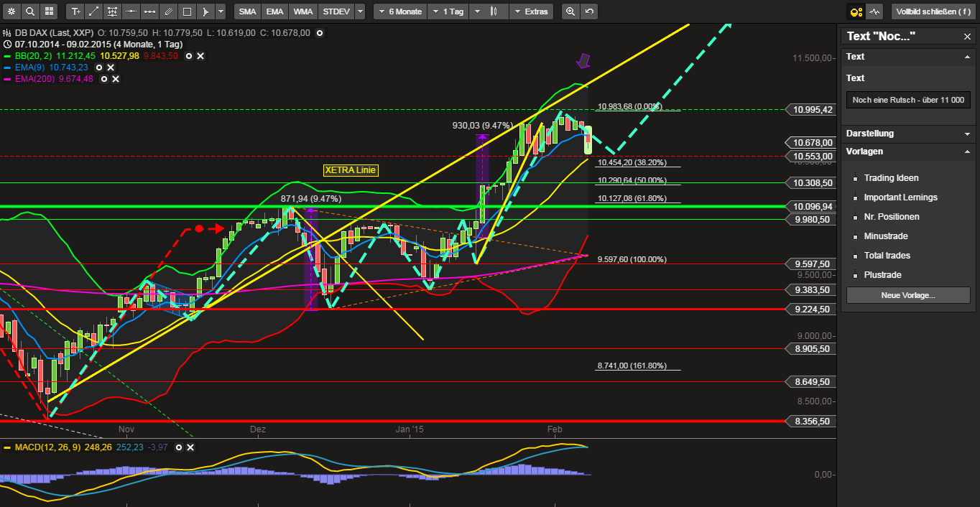Select the Total trades template
This screenshot has height=507, width=980.
887,256
